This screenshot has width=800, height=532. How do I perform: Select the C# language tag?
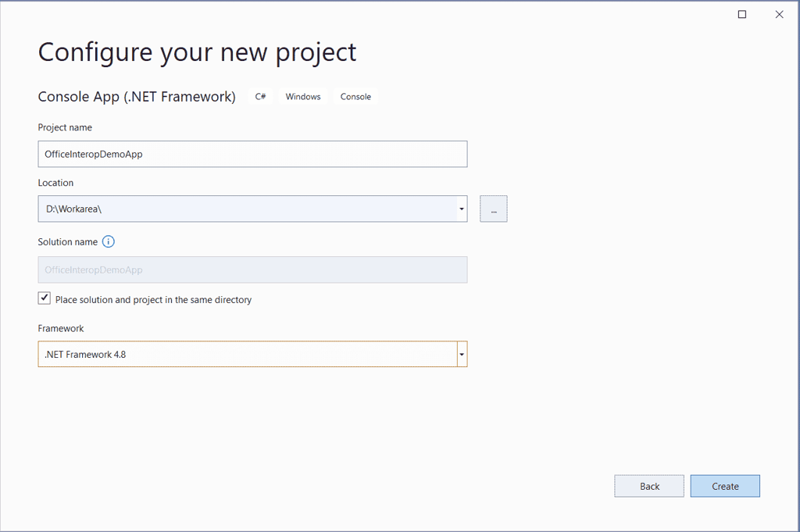[260, 96]
